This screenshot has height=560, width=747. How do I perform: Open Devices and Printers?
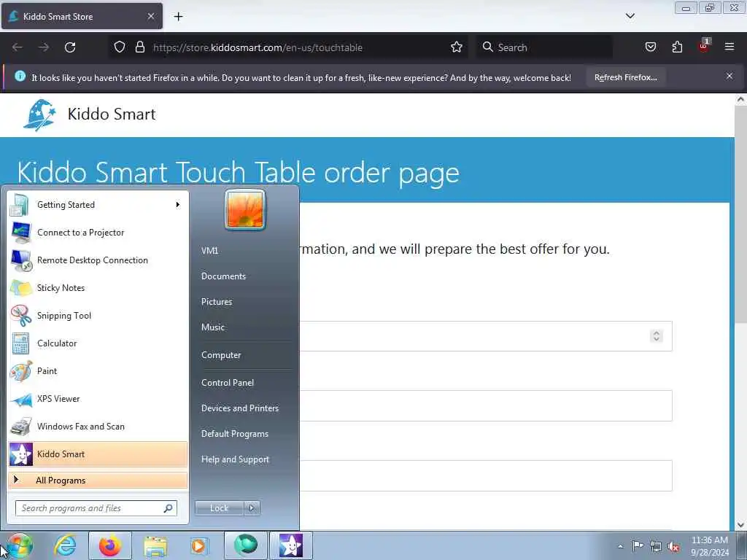tap(239, 408)
